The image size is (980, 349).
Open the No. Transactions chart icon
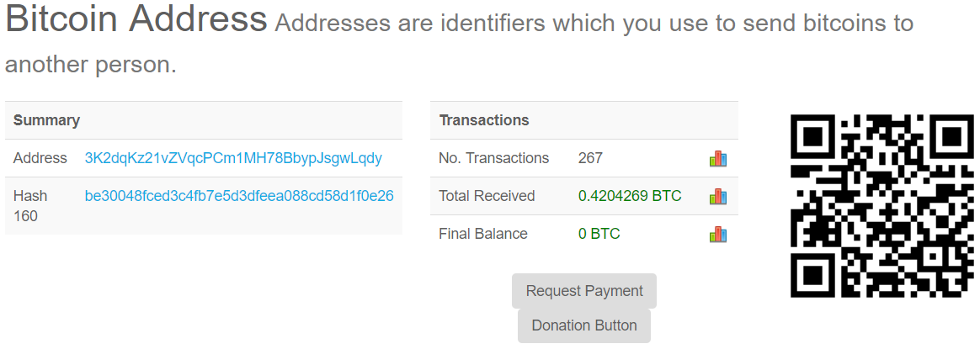click(718, 159)
